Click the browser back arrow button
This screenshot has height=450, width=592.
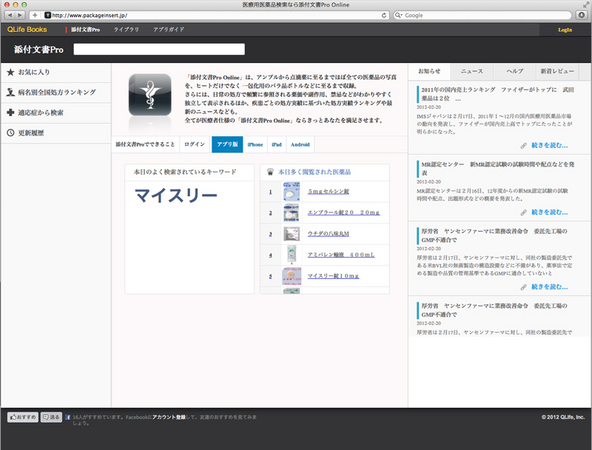(x=10, y=15)
